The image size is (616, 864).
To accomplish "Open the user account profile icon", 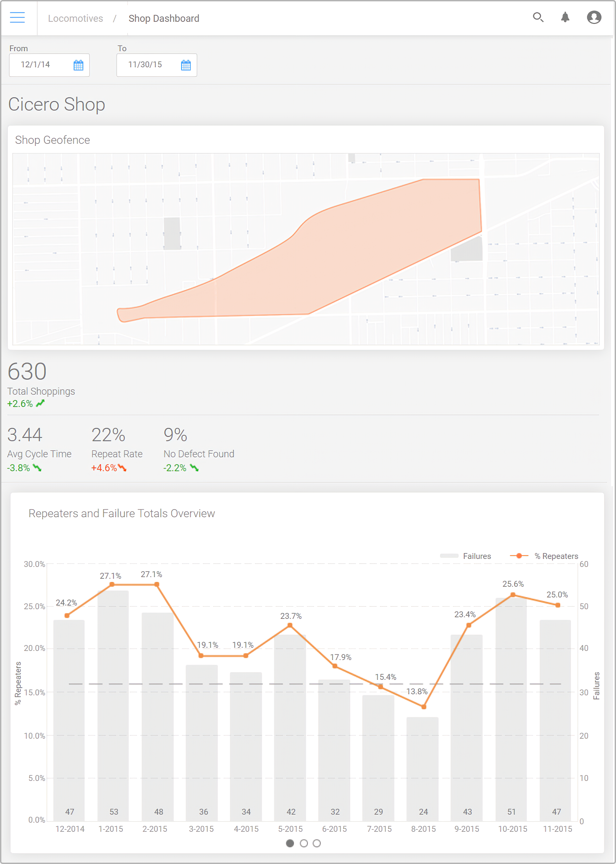I will (594, 17).
